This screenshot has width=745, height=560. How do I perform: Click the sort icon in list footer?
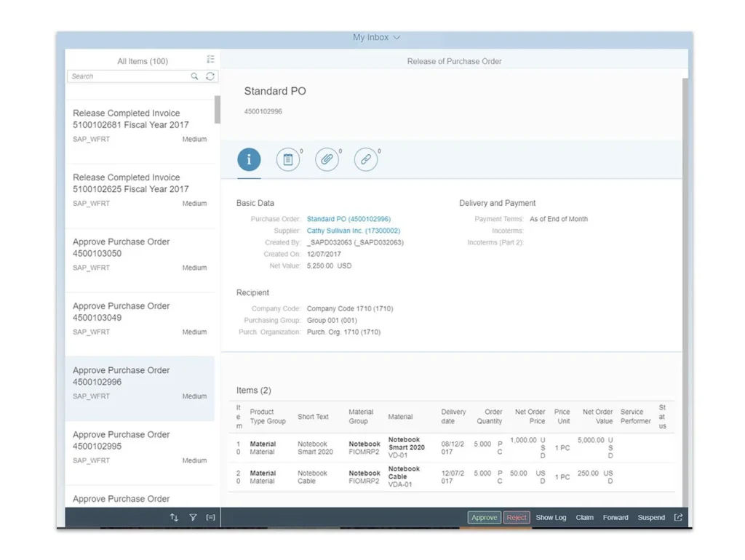[x=174, y=517]
